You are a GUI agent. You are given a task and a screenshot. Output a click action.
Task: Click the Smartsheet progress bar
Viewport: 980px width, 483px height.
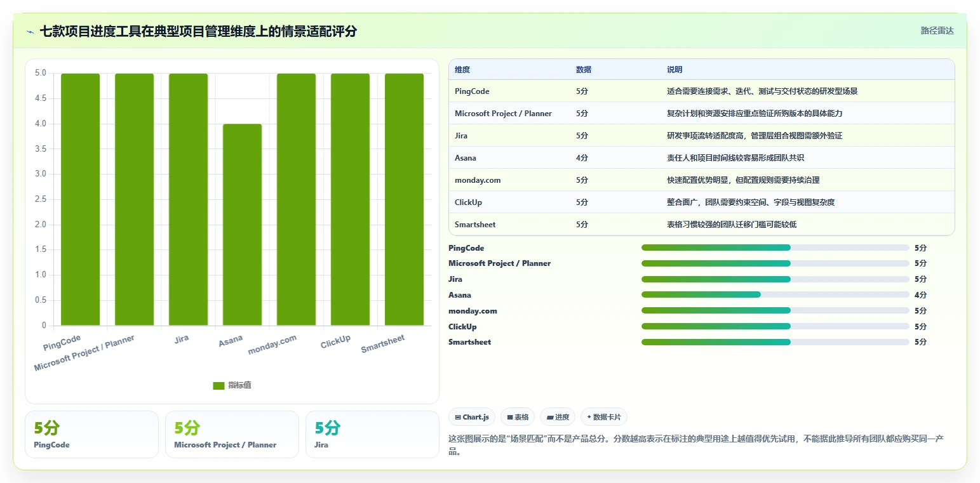coord(775,342)
